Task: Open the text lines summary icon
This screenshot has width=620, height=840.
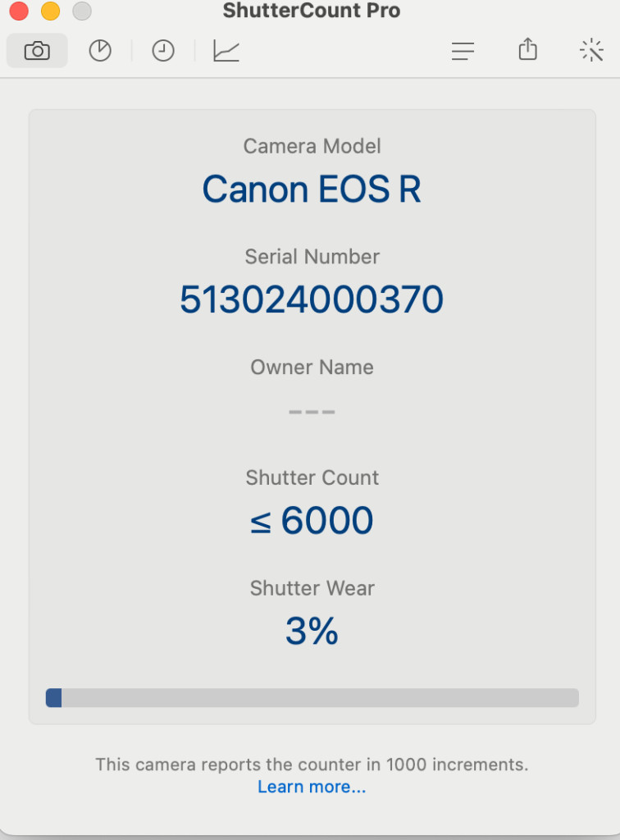Action: (463, 52)
